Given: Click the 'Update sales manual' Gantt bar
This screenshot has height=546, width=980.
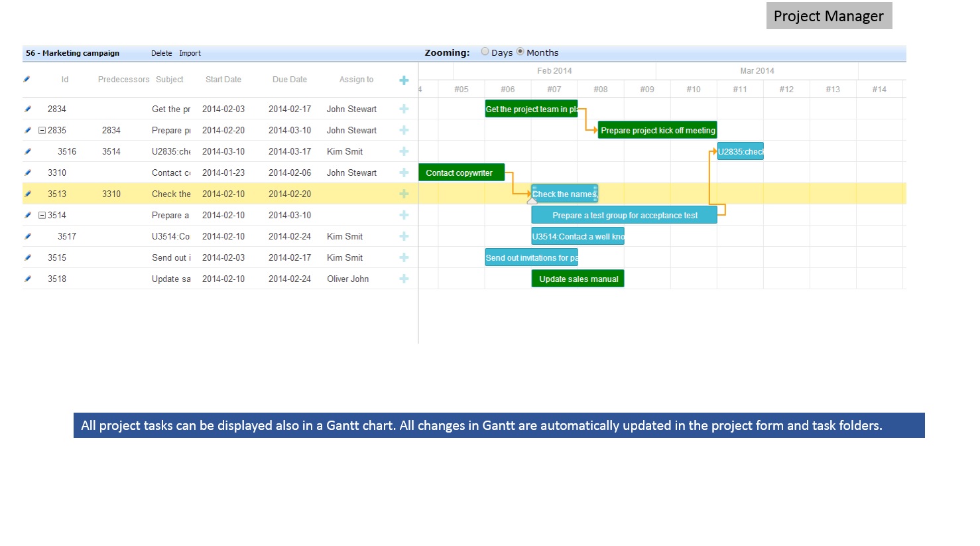Looking at the screenshot, I should click(x=578, y=279).
